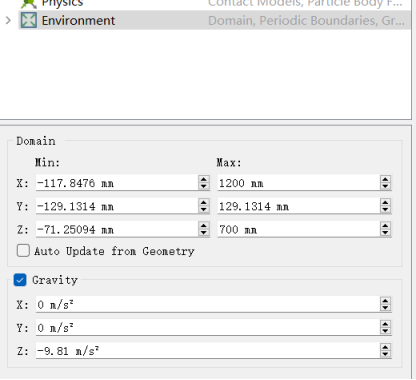Click the Gravity X field

click(208, 304)
